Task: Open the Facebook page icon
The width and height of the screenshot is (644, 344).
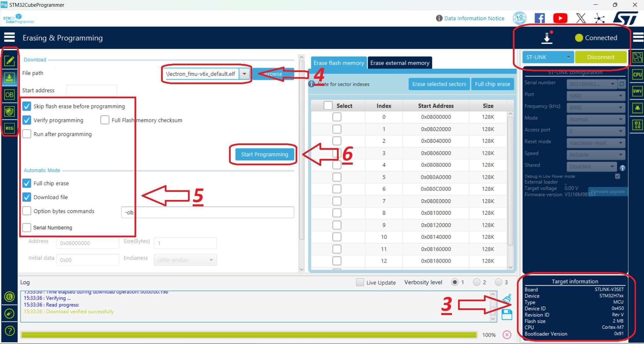Action: click(540, 18)
